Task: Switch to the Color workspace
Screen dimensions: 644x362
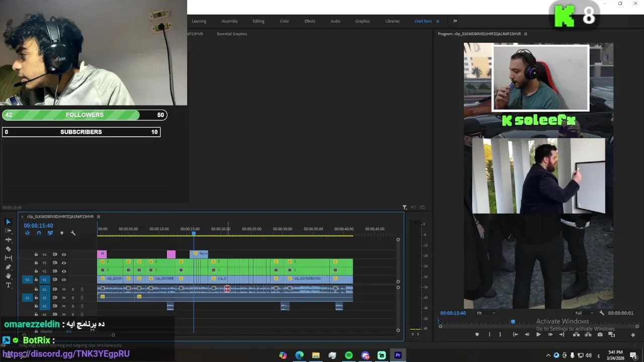Action: pyautogui.click(x=284, y=21)
